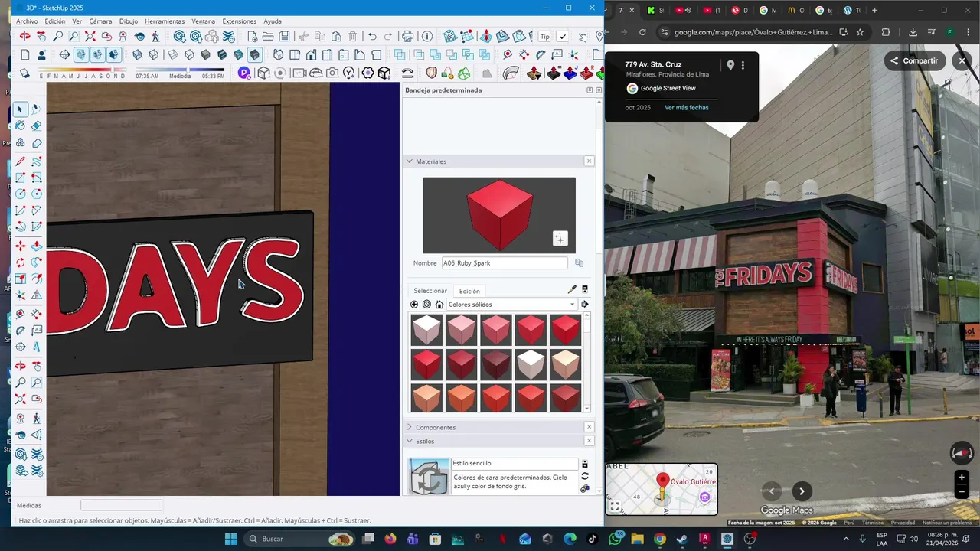Toggle Shaded style

[205, 54]
